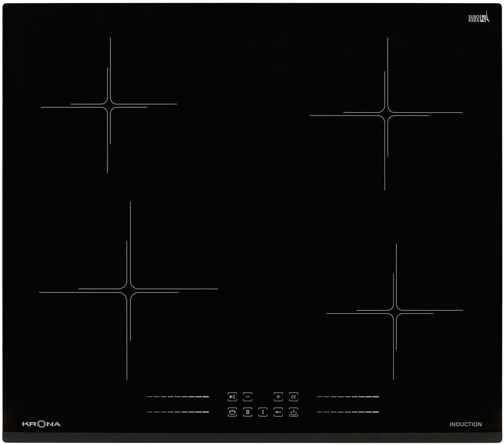Tap the EE bridge-zone key
Viewport: 504px width, 445px height.
coord(293,397)
